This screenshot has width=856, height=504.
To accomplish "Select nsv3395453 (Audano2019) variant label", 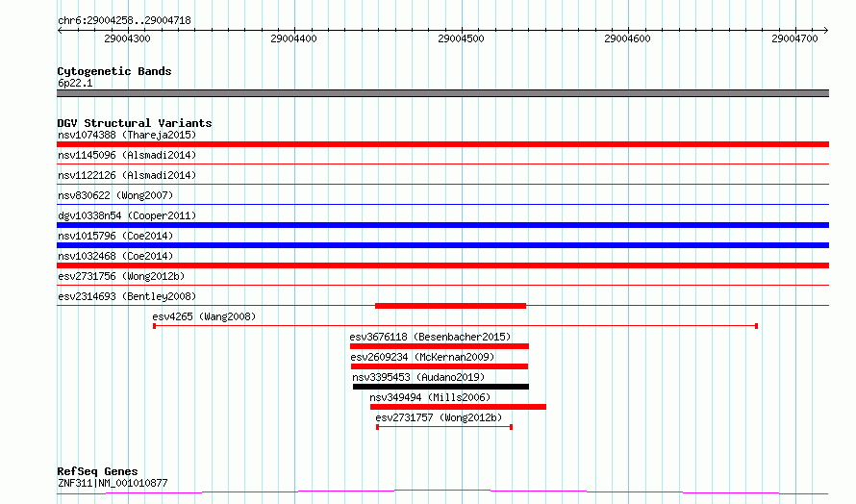I will point(418,377).
